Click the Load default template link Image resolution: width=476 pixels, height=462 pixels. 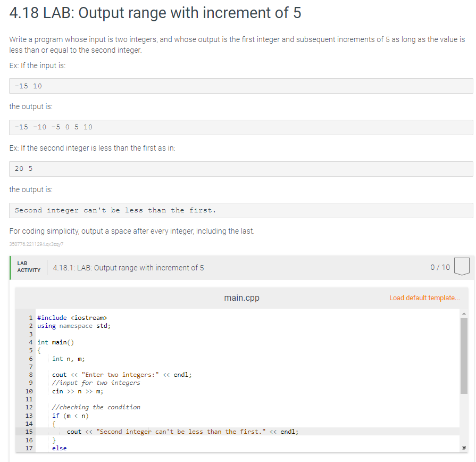pos(424,298)
